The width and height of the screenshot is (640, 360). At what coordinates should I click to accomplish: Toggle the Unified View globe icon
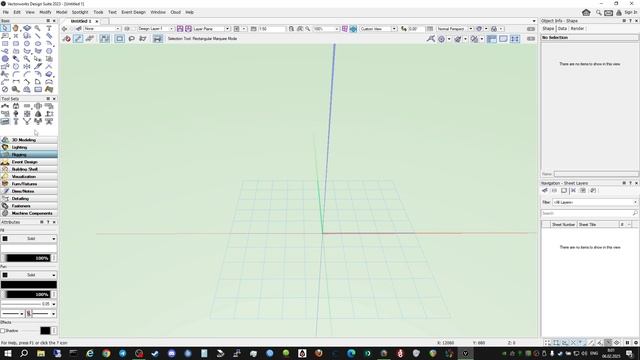pos(353,29)
